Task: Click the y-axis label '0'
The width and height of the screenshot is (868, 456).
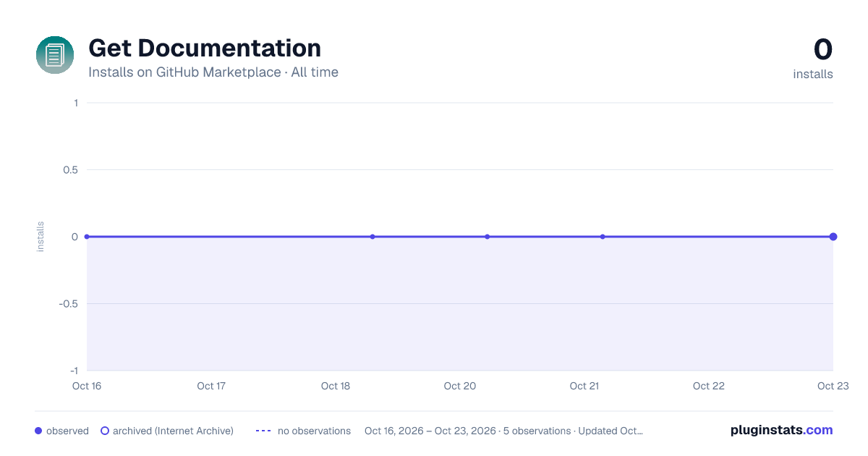Action: coord(75,237)
